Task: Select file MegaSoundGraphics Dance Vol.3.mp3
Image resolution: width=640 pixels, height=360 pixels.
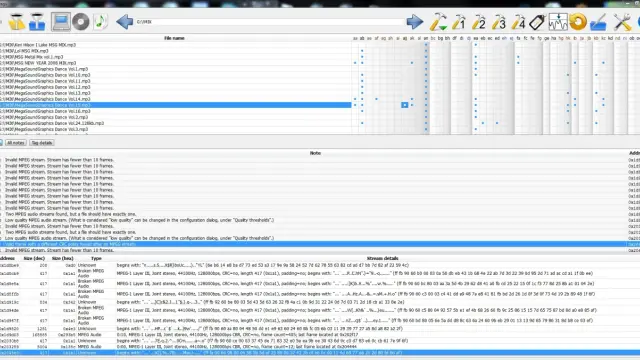Action: pos(176,129)
